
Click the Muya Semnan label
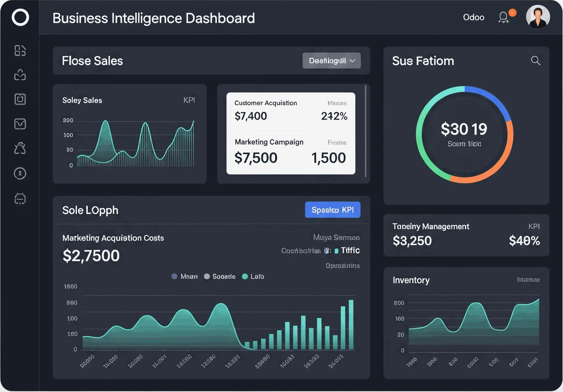click(336, 238)
